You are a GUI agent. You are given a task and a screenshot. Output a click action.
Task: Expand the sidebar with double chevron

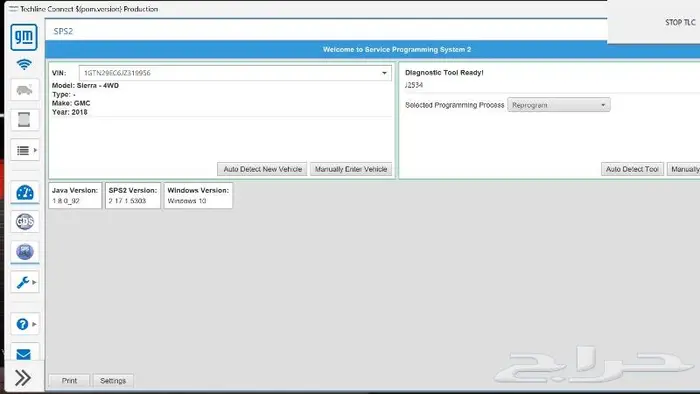(23, 377)
